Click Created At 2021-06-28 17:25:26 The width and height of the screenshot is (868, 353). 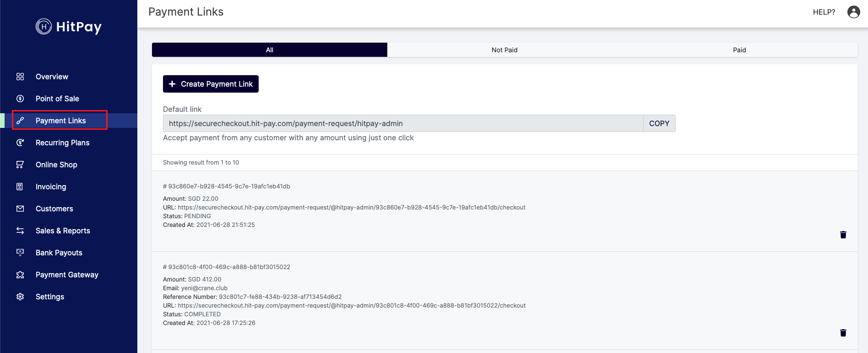pyautogui.click(x=209, y=323)
